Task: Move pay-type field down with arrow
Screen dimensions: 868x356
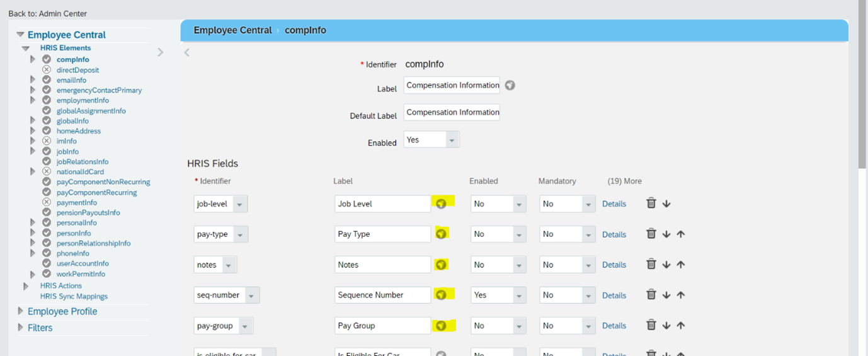Action: [666, 234]
